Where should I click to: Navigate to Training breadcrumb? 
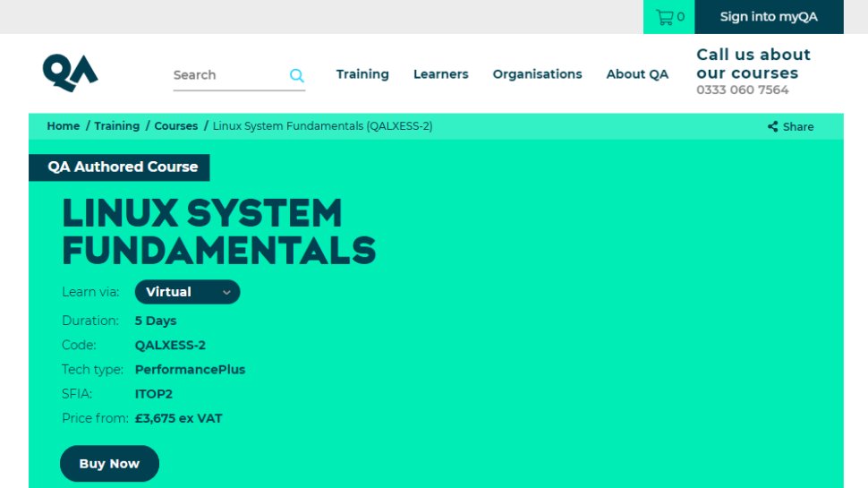tap(117, 126)
